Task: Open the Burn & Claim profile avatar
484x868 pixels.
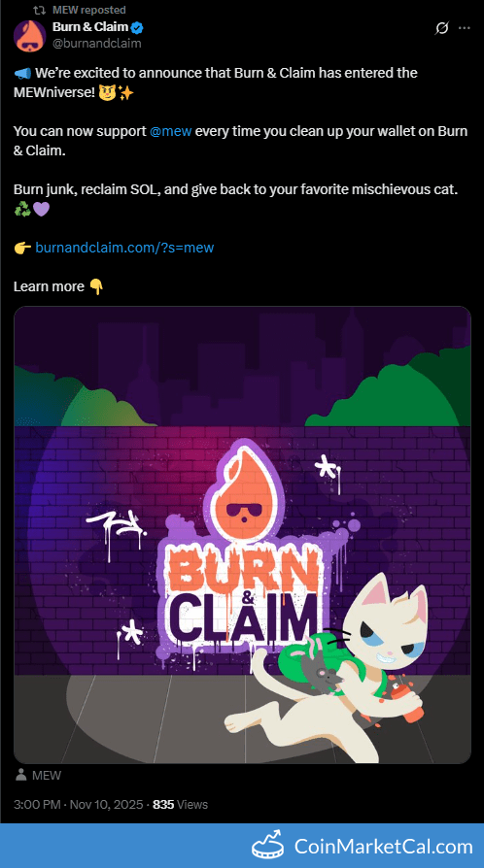Action: point(29,36)
